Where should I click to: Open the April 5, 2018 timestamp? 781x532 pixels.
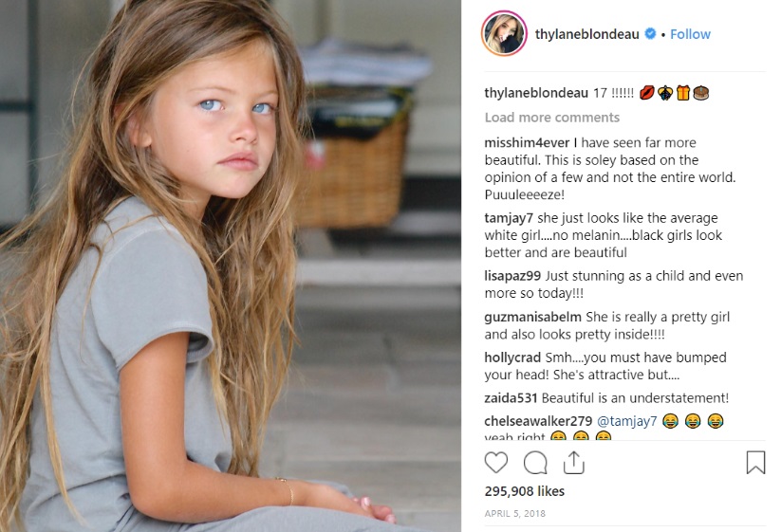(515, 514)
